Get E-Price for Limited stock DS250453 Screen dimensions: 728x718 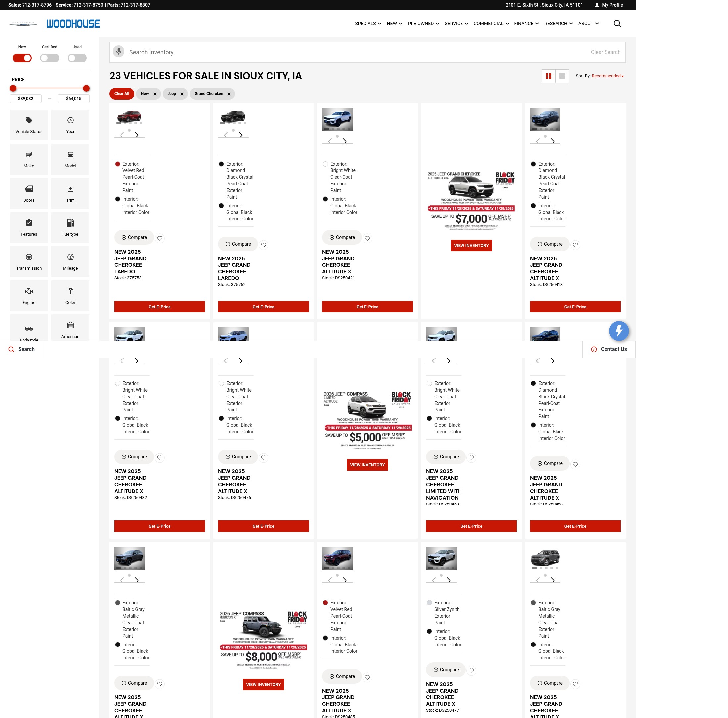point(471,526)
